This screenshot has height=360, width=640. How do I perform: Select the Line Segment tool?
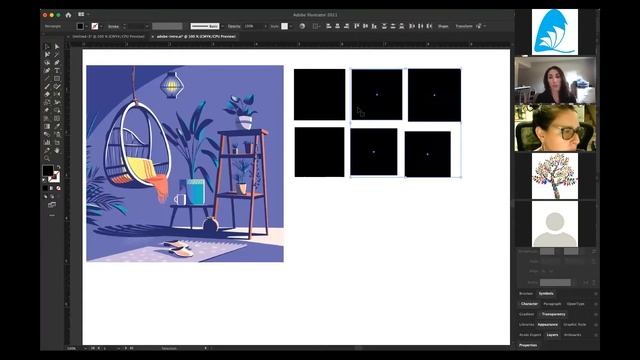pyautogui.click(x=47, y=78)
